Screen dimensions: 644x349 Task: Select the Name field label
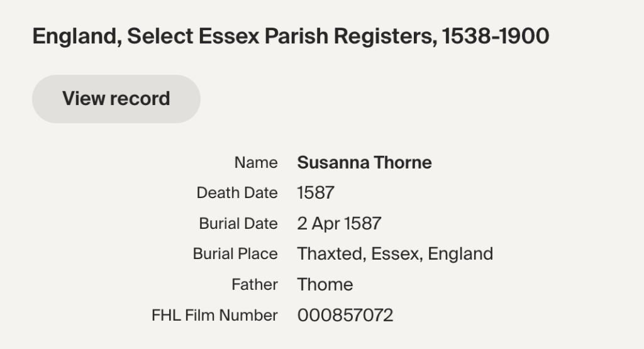(256, 163)
